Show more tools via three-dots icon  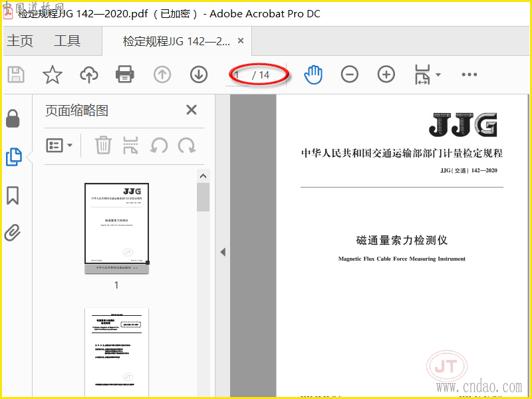(x=469, y=74)
